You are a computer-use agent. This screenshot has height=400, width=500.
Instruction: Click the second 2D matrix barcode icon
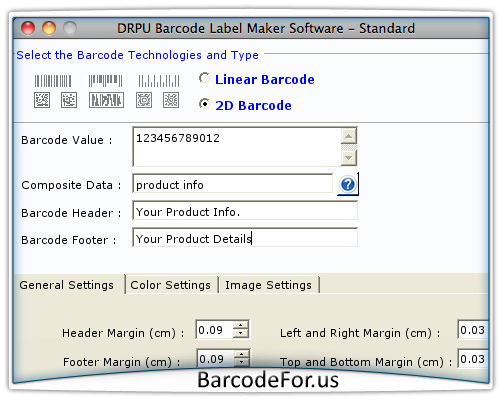click(69, 100)
